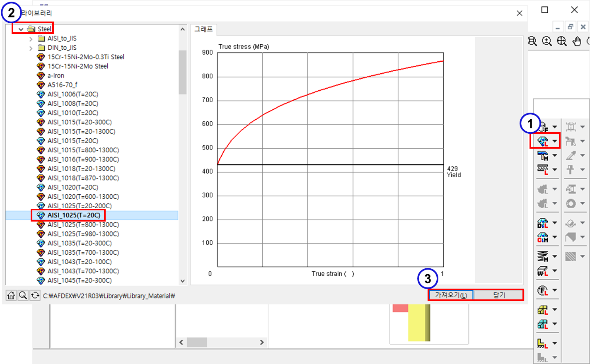Image resolution: width=590 pixels, height=364 pixels.
Task: Collapse the Steel folder tree
Action: (21, 29)
